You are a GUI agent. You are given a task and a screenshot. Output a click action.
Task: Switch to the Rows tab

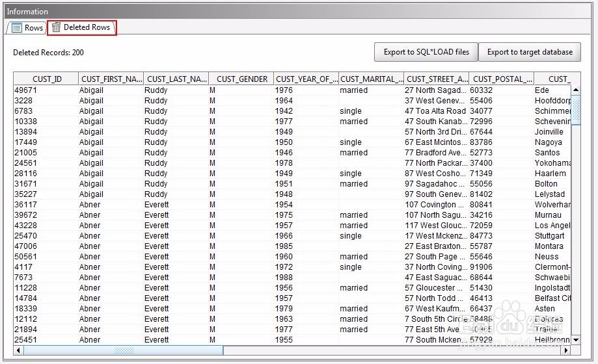(x=26, y=27)
